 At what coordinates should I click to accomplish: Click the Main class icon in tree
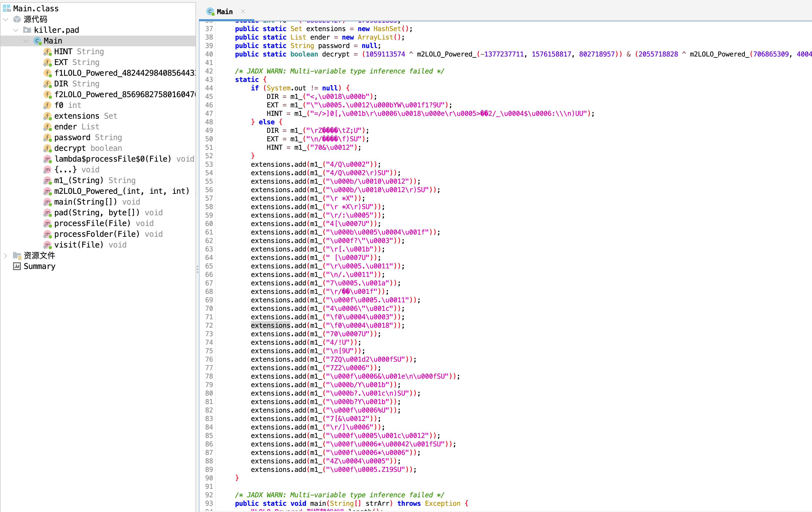pyautogui.click(x=38, y=41)
